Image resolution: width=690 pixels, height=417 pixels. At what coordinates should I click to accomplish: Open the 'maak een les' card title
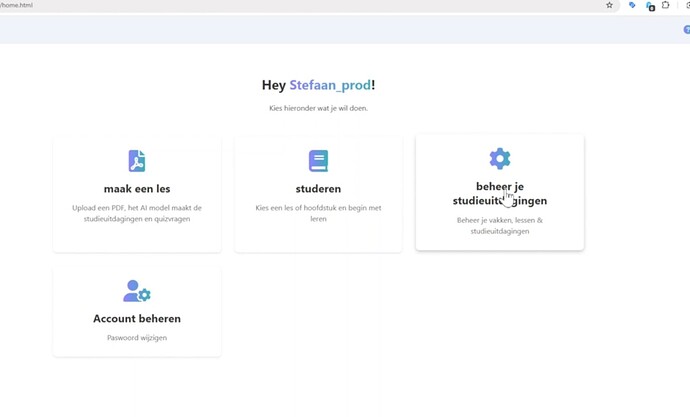[137, 189]
